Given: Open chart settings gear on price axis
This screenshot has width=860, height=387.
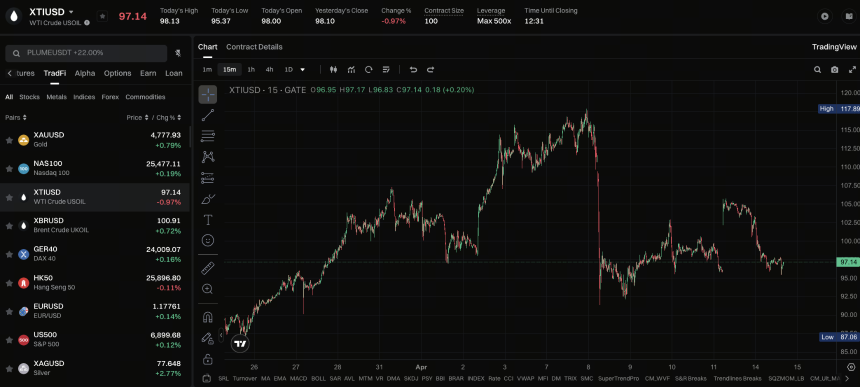Looking at the screenshot, I should pyautogui.click(x=851, y=367).
